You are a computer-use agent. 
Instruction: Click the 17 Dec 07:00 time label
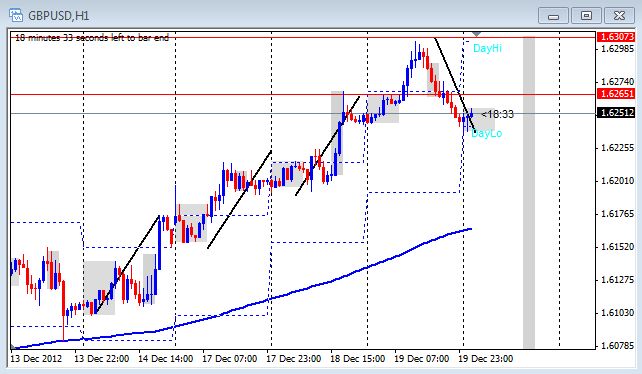tap(229, 359)
